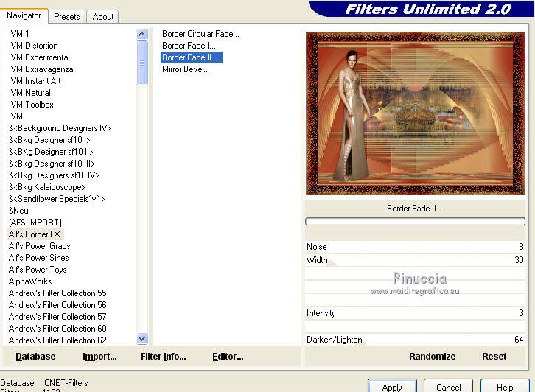
Task: Adjust the Noise slider
Action: 415,247
